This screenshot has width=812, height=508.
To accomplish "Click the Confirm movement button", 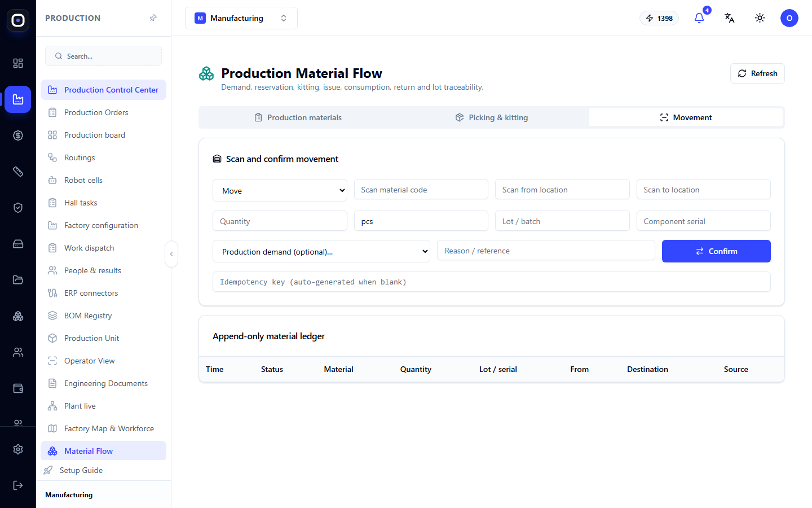I will coord(716,251).
